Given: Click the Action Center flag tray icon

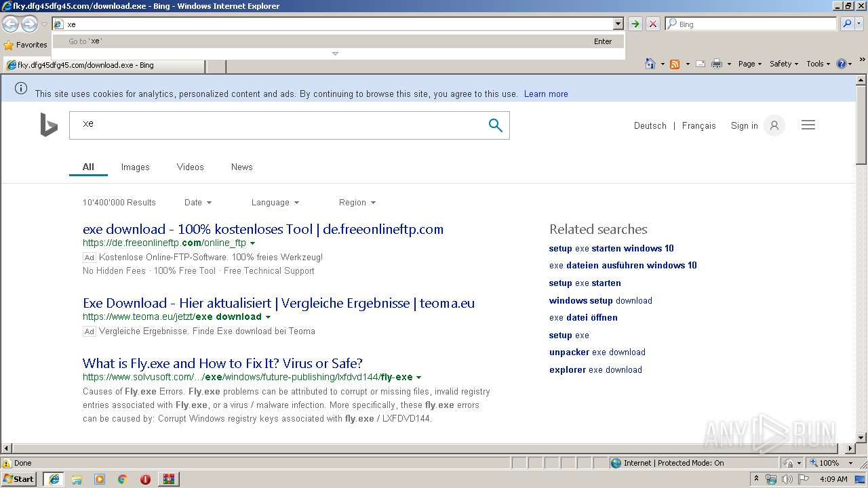Looking at the screenshot, I should (x=804, y=479).
